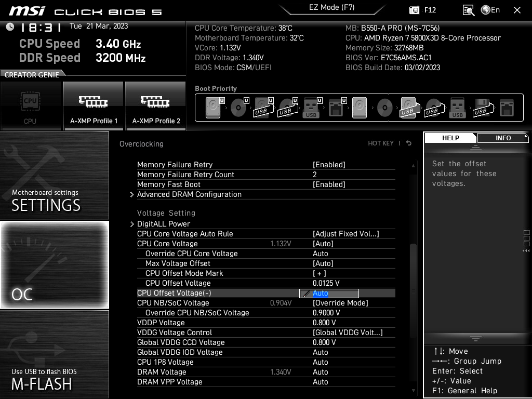Click the CREATOR GENIE label
Image resolution: width=532 pixels, height=399 pixels.
[32, 75]
